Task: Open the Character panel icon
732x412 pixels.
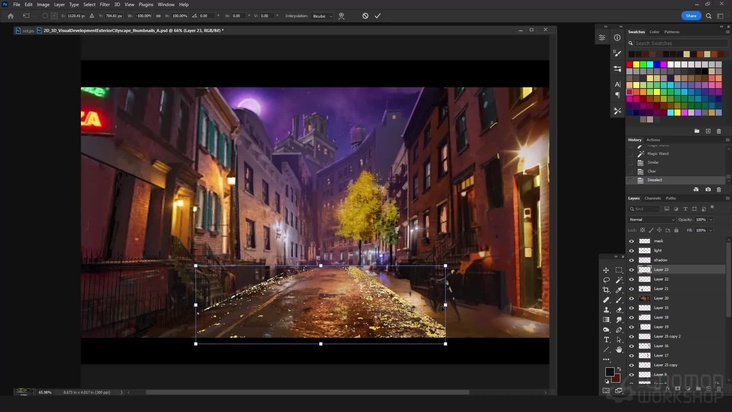Action: click(x=617, y=84)
